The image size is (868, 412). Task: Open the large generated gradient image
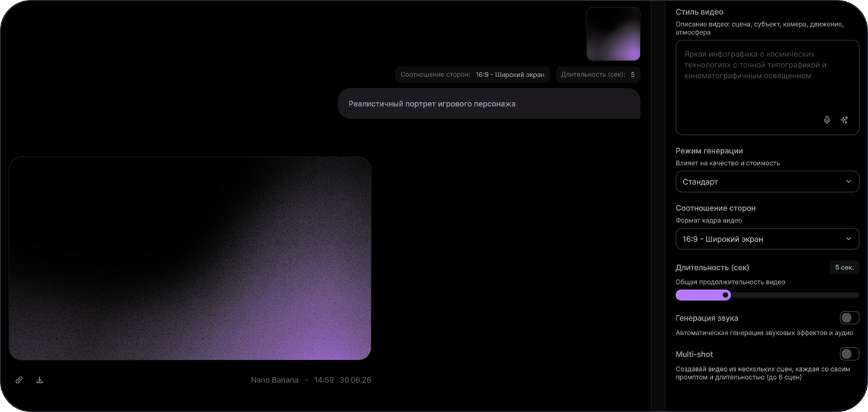point(190,259)
